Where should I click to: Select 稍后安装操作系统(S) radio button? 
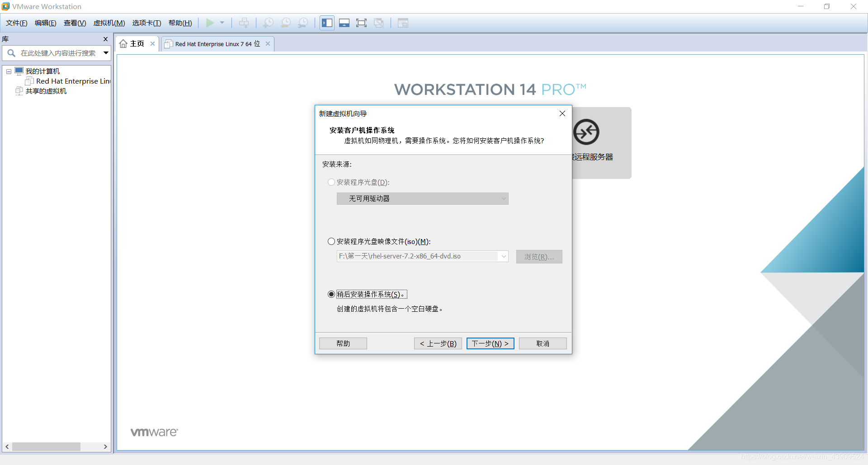click(x=331, y=294)
